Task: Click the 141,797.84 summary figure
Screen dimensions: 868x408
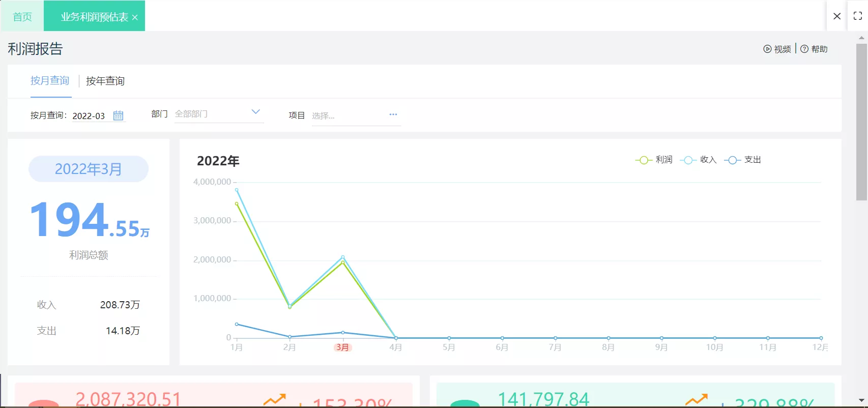Action: click(543, 399)
